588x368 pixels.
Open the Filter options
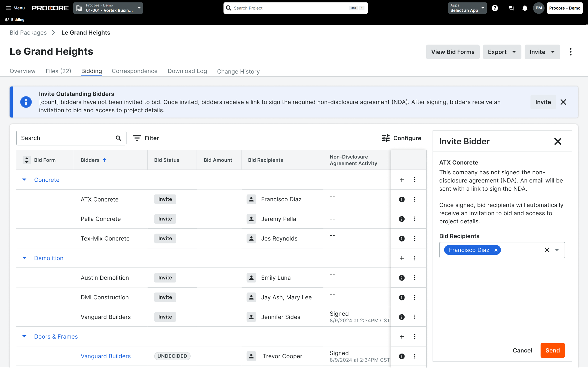(146, 138)
